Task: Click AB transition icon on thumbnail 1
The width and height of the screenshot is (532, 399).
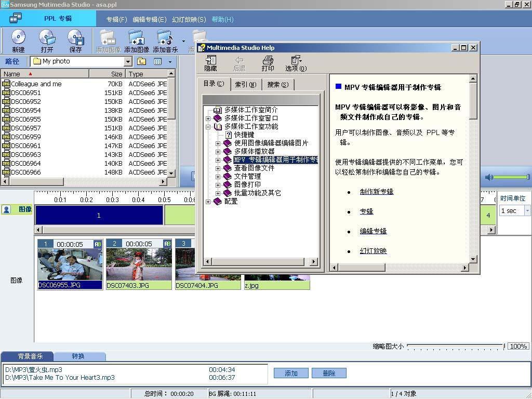Action: coord(98,244)
